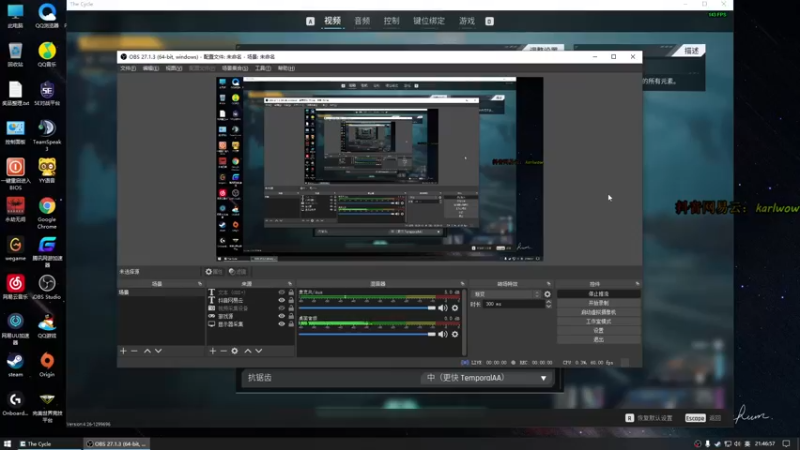This screenshot has height=450, width=800.
Task: Click 麦克风/Aux volume slider
Action: [x=367, y=308]
